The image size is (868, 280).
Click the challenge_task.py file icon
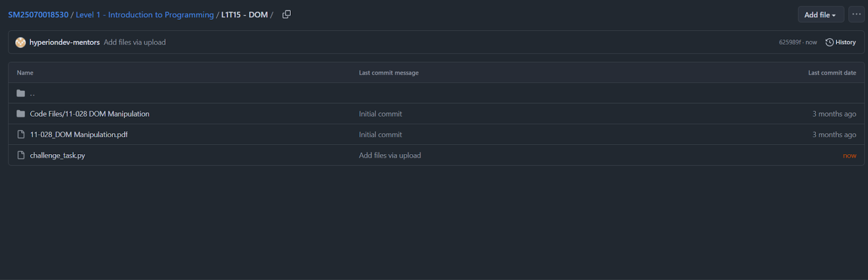[21, 155]
